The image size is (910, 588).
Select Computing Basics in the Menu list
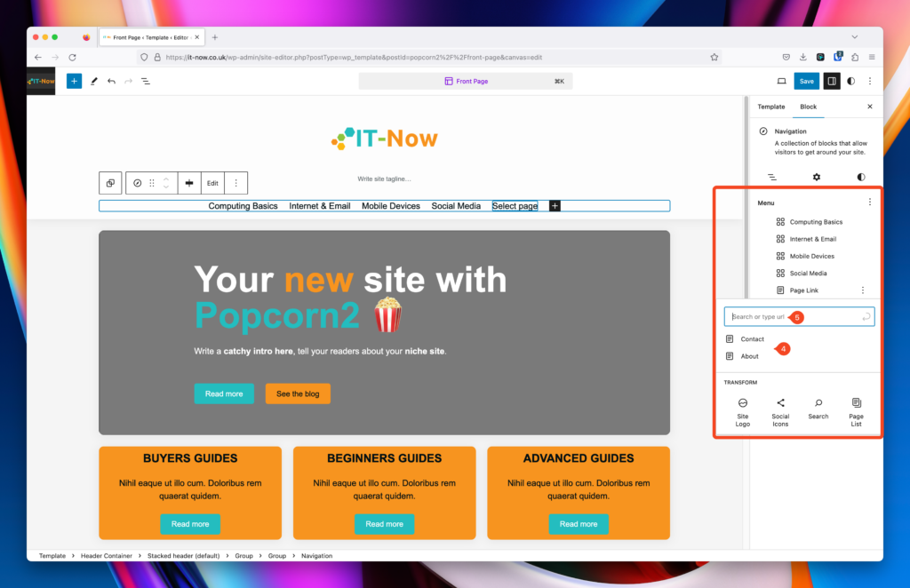(x=816, y=222)
